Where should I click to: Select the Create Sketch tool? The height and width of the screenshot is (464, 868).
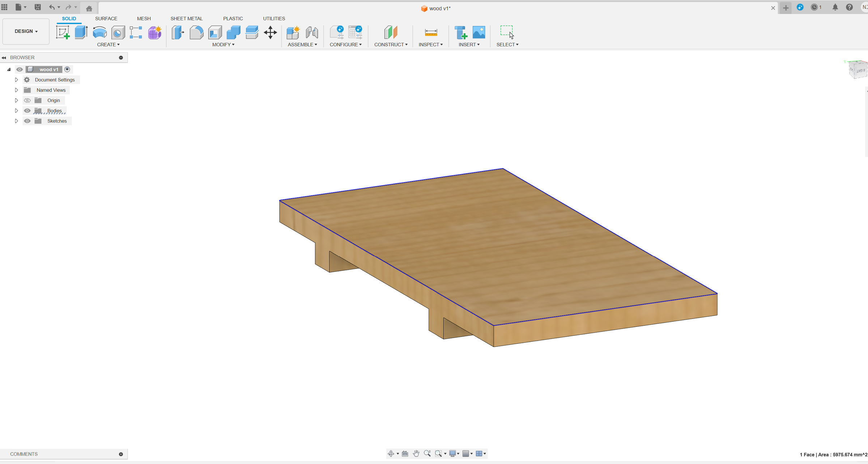pyautogui.click(x=63, y=33)
